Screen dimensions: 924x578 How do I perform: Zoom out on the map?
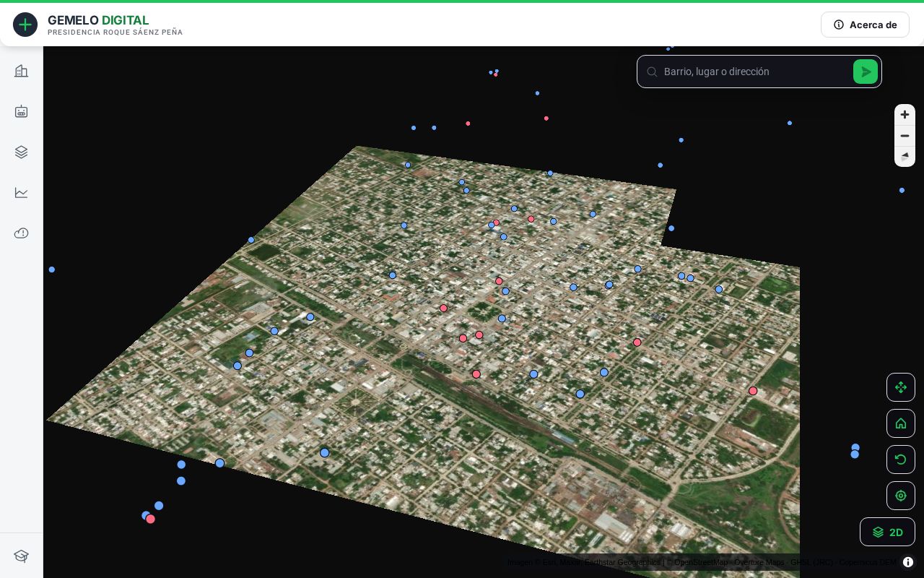905,136
